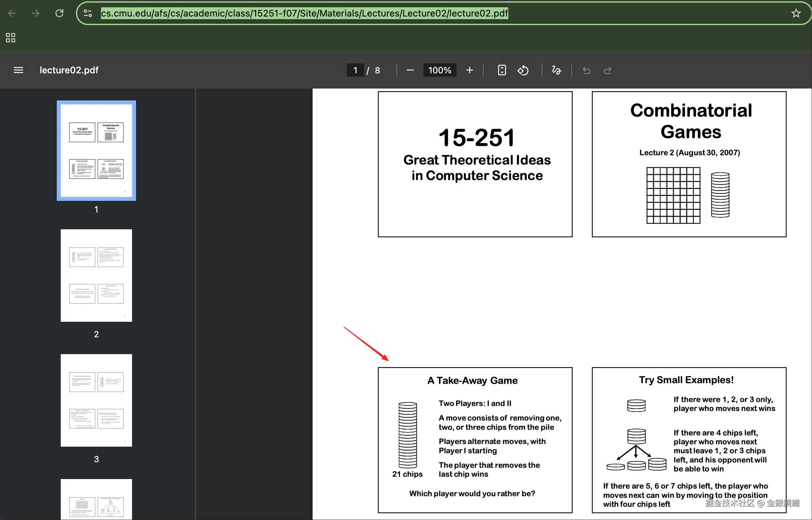This screenshot has height=520, width=812.
Task: Click 'Lecture 2 (August 30, 2007)' text
Action: point(690,153)
